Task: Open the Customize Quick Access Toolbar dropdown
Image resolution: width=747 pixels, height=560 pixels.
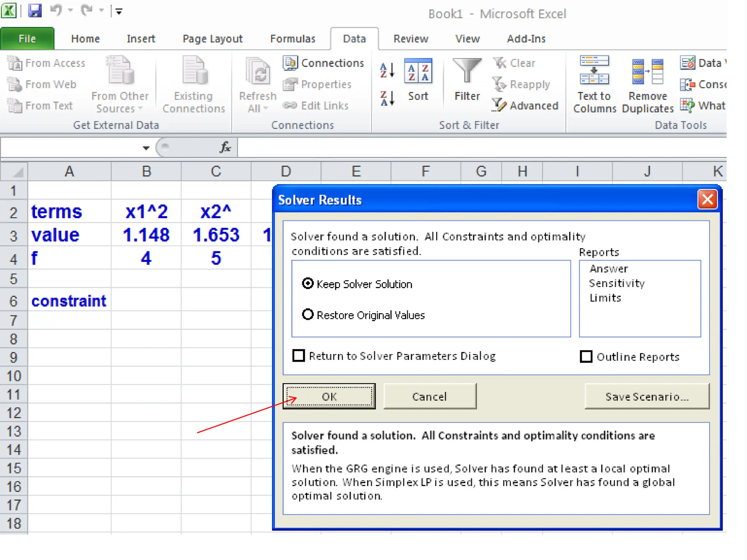Action: click(x=119, y=12)
